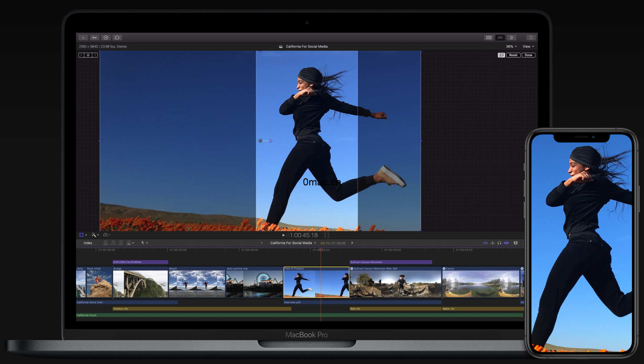Viewport: 644px width, 364px height.
Task: Open the retiming speed menu
Action: [x=107, y=235]
